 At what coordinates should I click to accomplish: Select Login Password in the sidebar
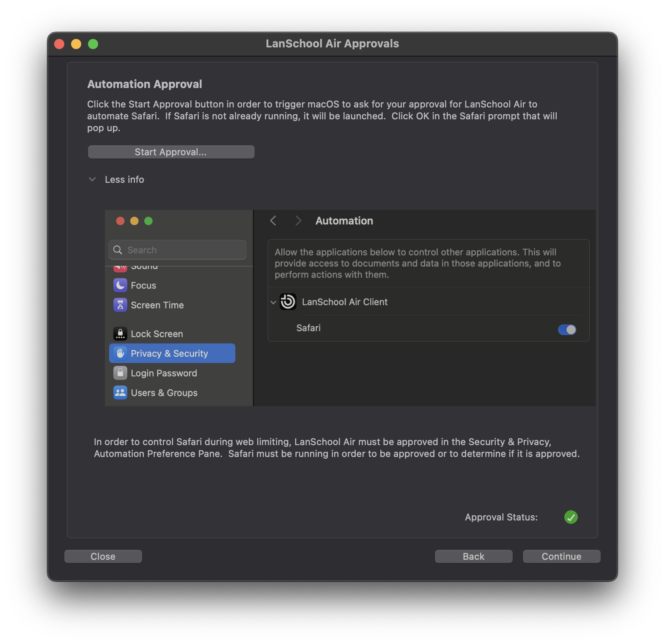[x=172, y=373]
